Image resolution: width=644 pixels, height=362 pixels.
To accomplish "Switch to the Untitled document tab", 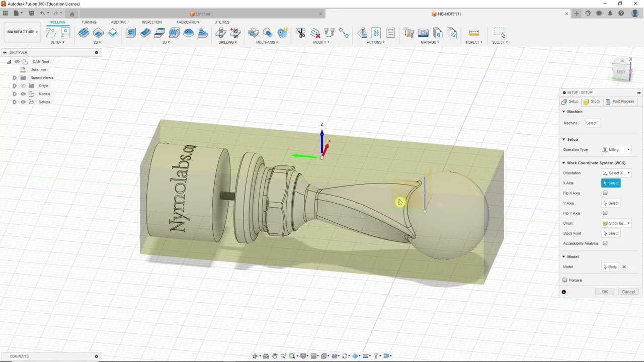I will 203,14.
